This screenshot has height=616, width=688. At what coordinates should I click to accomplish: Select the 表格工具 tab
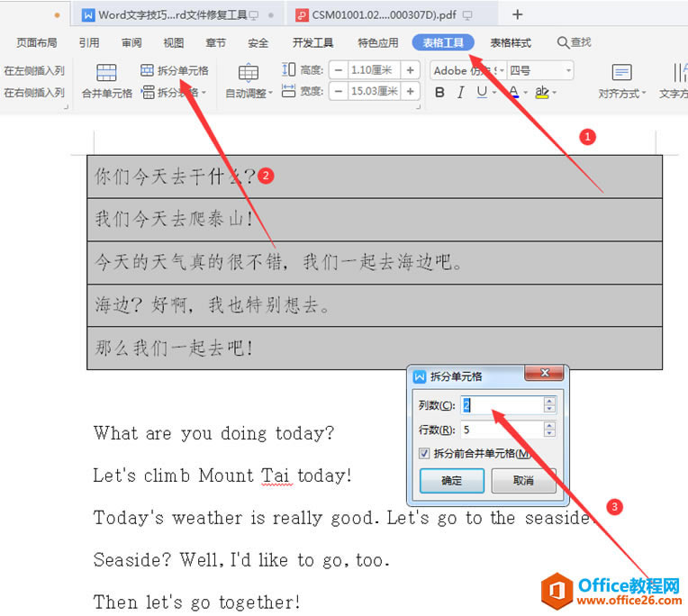click(x=443, y=42)
